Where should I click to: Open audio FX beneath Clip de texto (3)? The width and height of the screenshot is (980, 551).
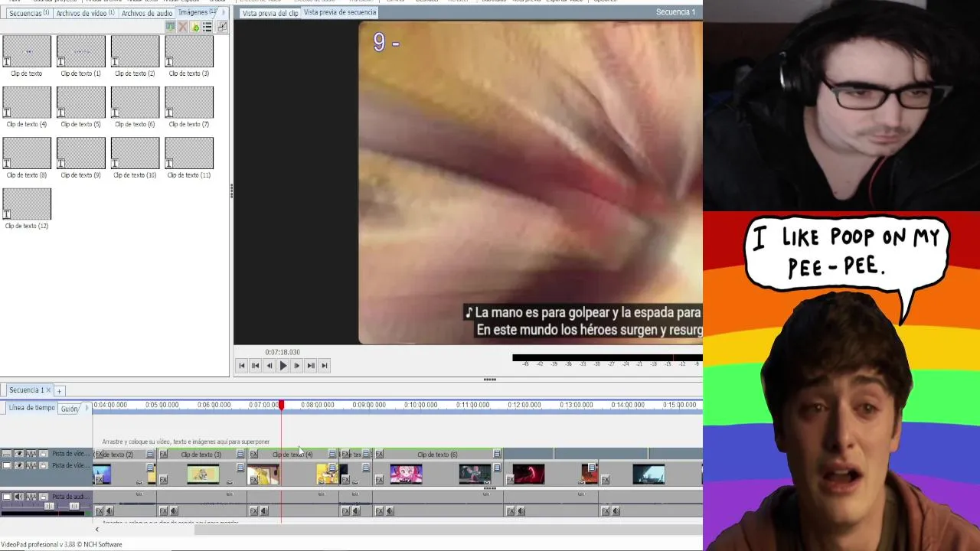[163, 510]
